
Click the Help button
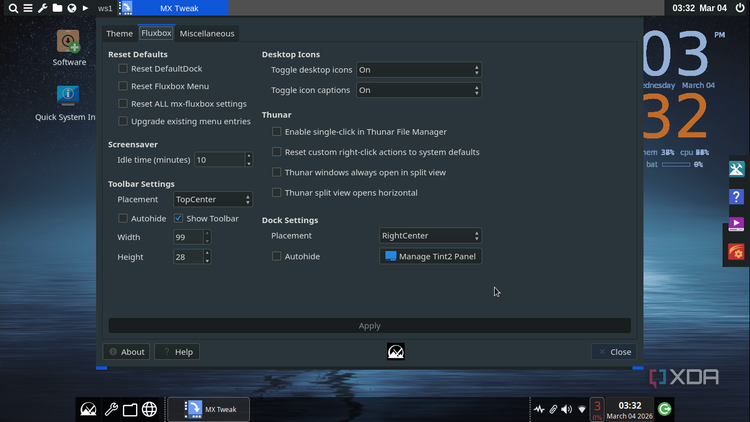pyautogui.click(x=177, y=352)
